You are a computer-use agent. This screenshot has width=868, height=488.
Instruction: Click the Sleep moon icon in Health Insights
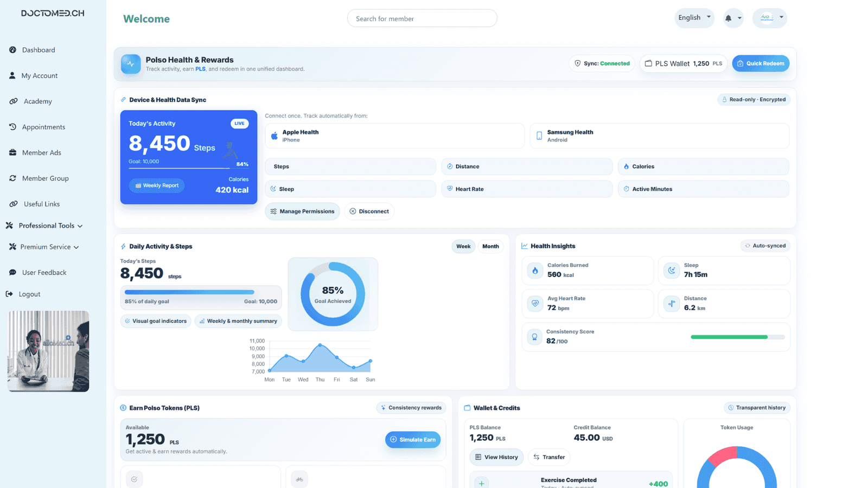point(672,271)
